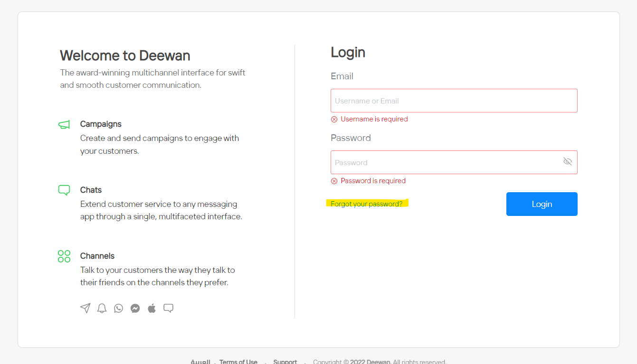Click the Messenger channel icon
Image resolution: width=637 pixels, height=364 pixels.
click(135, 308)
